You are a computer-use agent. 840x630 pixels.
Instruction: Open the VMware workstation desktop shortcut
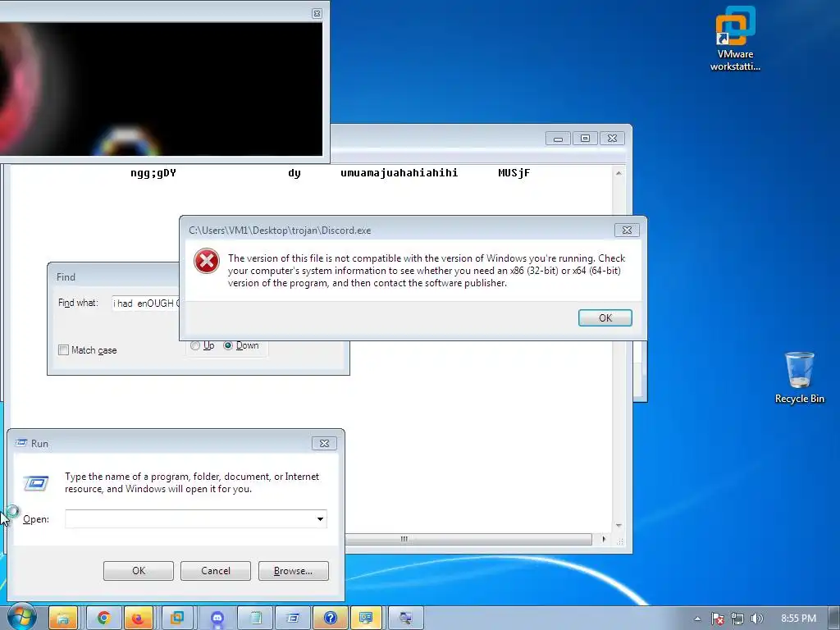click(736, 39)
